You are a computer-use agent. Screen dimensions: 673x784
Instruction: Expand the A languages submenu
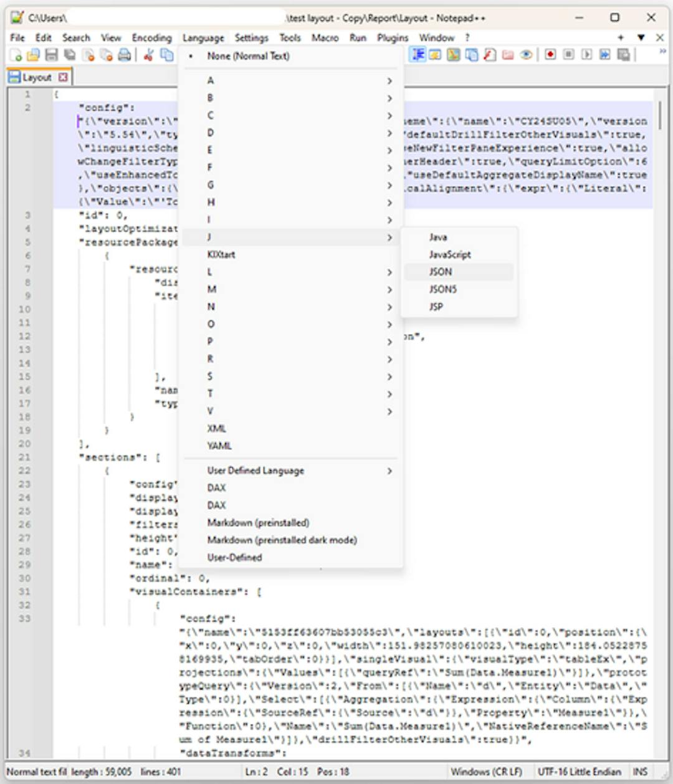290,80
